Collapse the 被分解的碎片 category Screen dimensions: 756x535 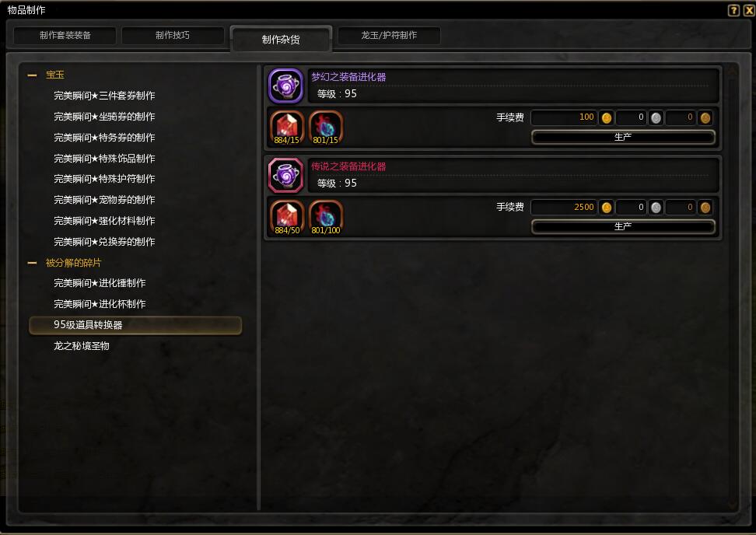point(33,263)
